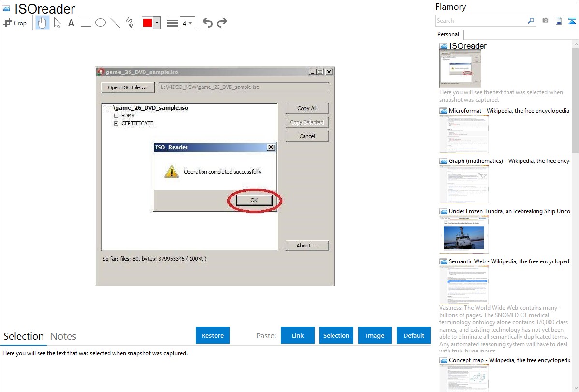Switch to the Personal tab
579x392 pixels.
[x=449, y=34]
